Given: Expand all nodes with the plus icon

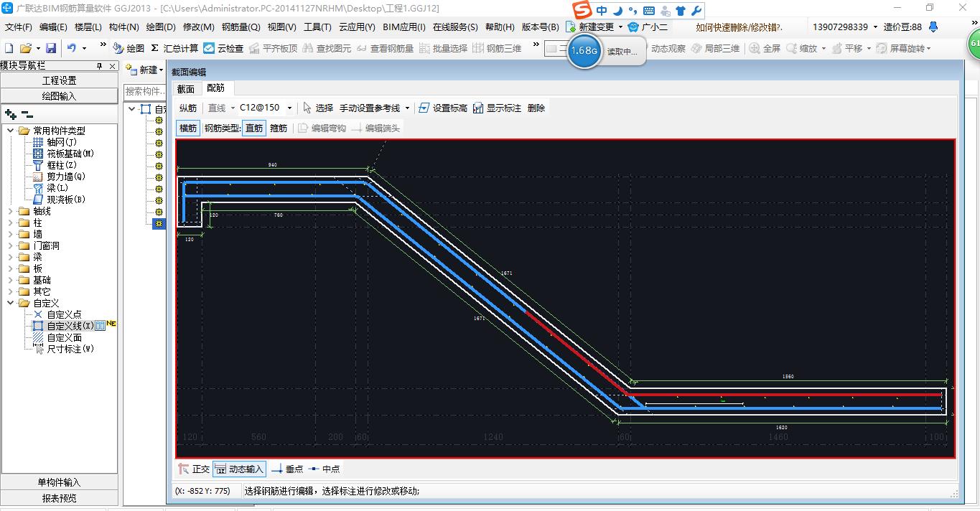Looking at the screenshot, I should point(10,113).
